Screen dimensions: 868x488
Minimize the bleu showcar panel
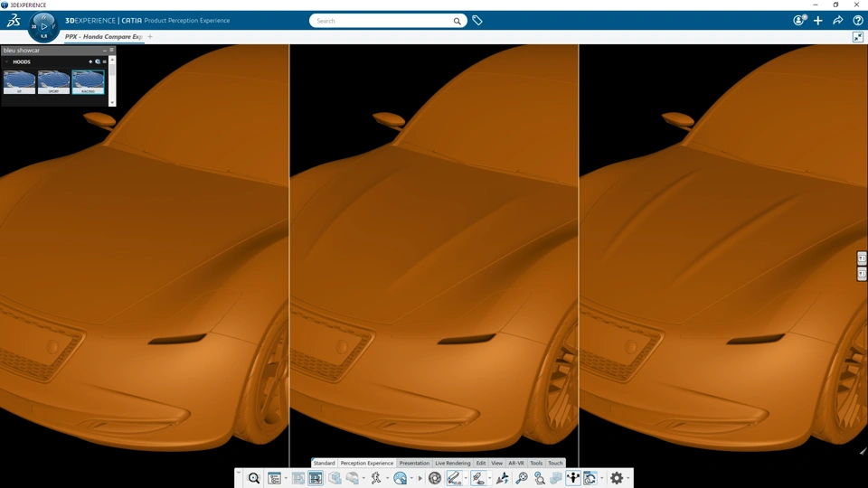(x=105, y=51)
